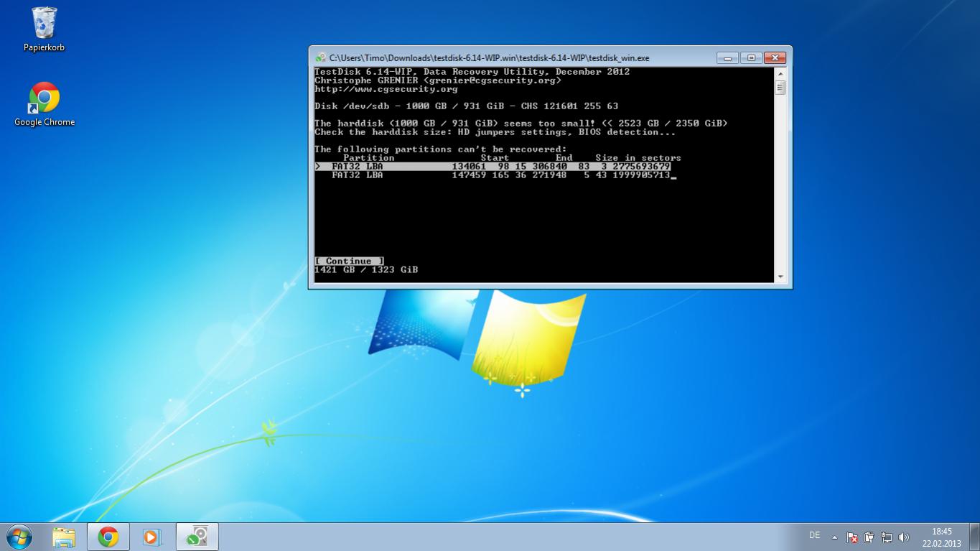Image resolution: width=980 pixels, height=551 pixels.
Task: Click the power plug tray icon
Action: pyautogui.click(x=869, y=537)
